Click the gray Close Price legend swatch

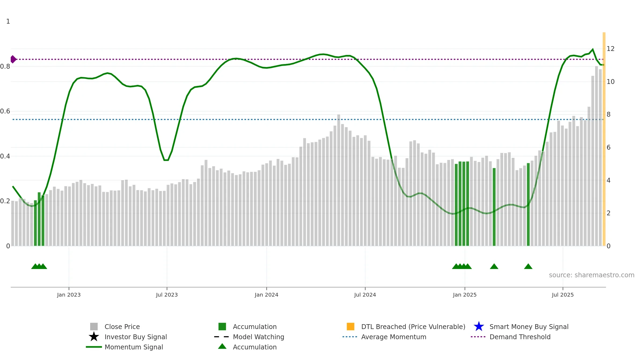click(94, 326)
